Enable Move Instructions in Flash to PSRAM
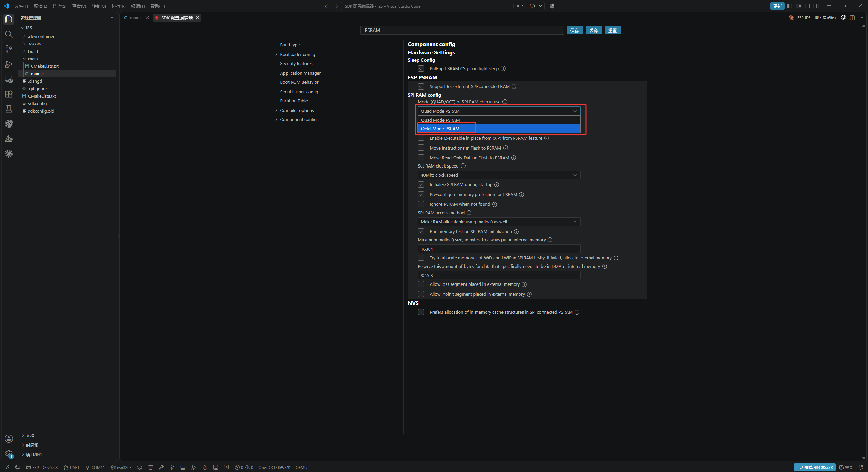The image size is (868, 472). (421, 148)
